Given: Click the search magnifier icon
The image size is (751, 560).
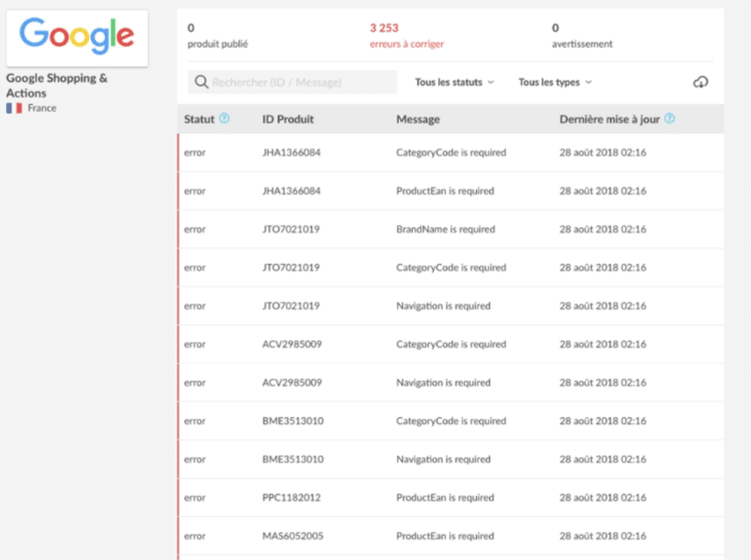Looking at the screenshot, I should click(202, 82).
